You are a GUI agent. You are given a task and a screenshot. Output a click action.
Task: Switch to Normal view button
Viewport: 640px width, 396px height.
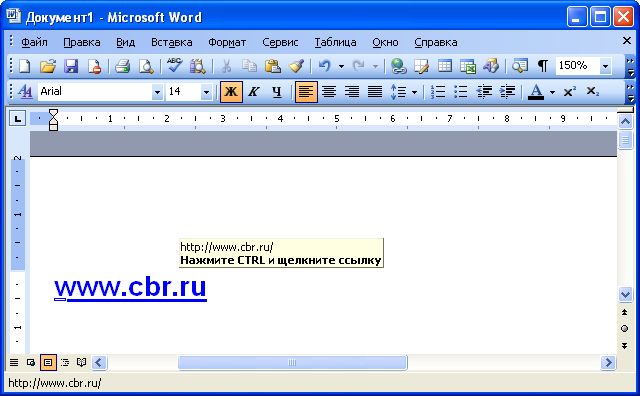point(14,363)
